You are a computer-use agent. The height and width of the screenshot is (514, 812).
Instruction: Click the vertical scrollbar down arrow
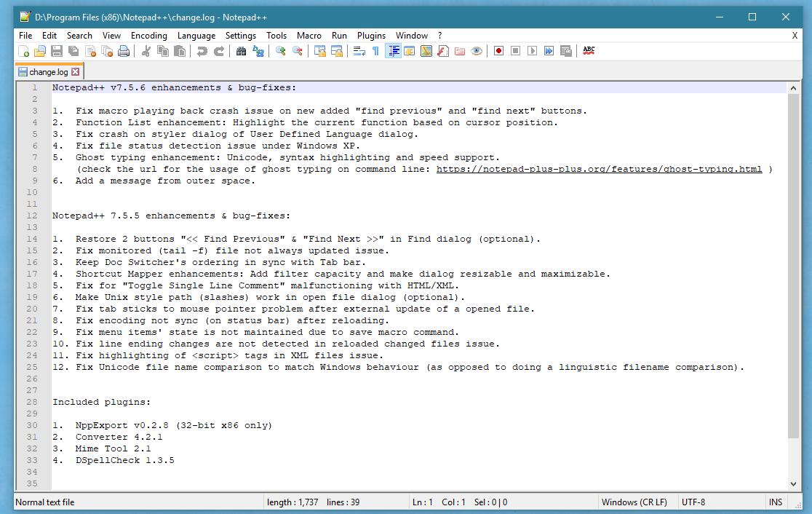click(795, 483)
